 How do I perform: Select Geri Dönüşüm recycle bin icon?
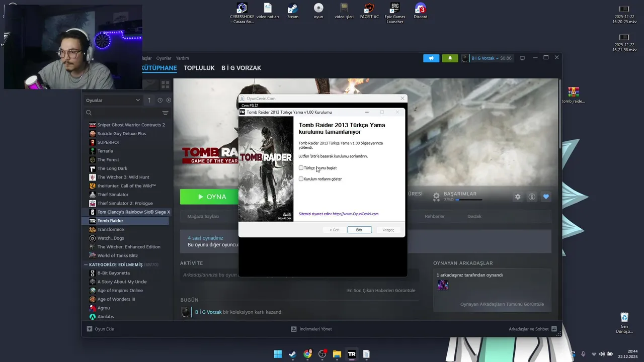tap(624, 323)
